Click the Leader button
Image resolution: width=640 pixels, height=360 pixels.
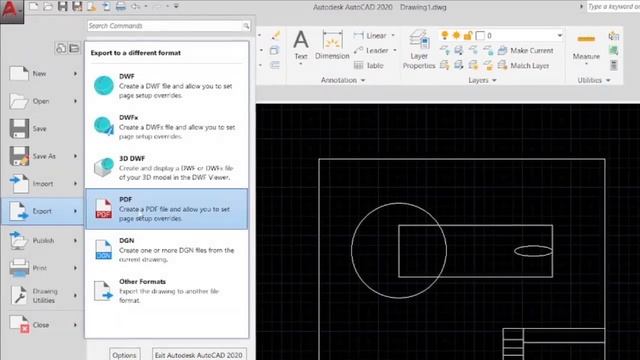click(371, 50)
